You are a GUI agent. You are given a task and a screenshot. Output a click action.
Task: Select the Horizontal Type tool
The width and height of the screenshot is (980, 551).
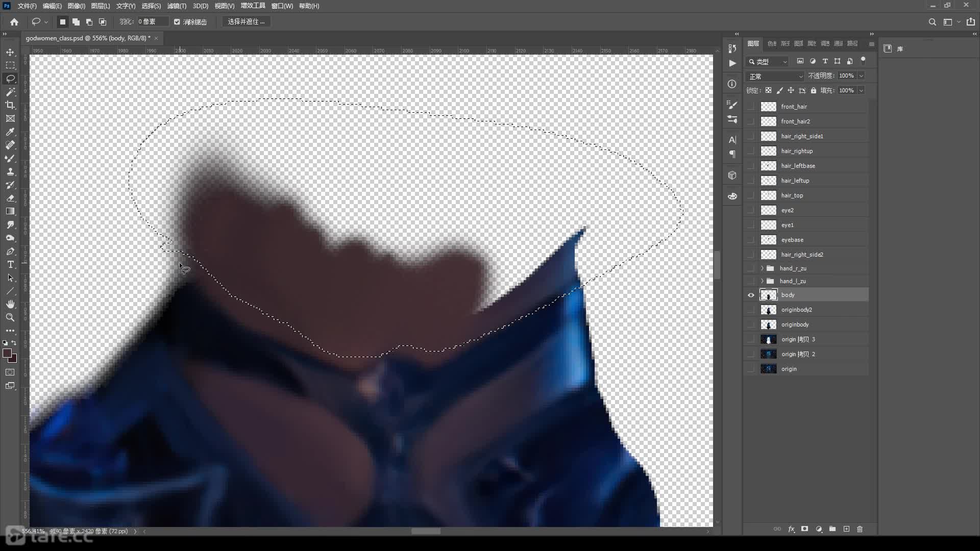[x=10, y=264]
